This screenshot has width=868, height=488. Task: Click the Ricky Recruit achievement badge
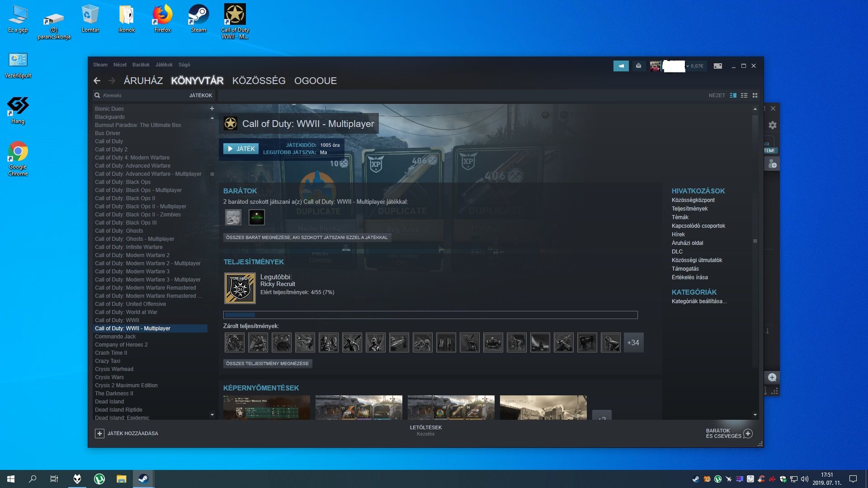click(240, 288)
